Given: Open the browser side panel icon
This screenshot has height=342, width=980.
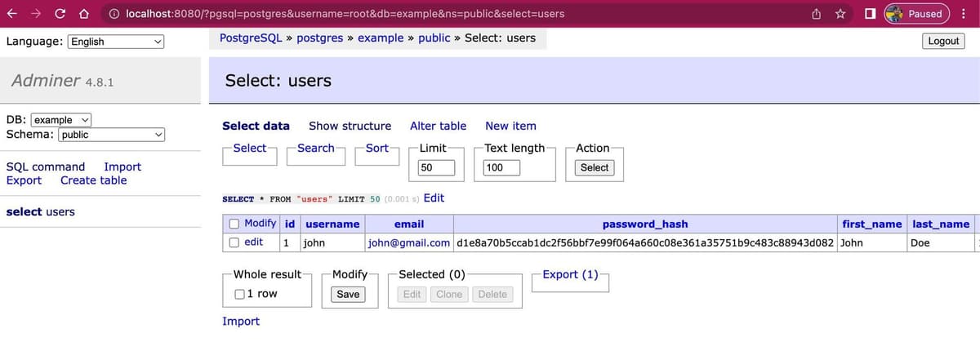Looking at the screenshot, I should point(871,14).
